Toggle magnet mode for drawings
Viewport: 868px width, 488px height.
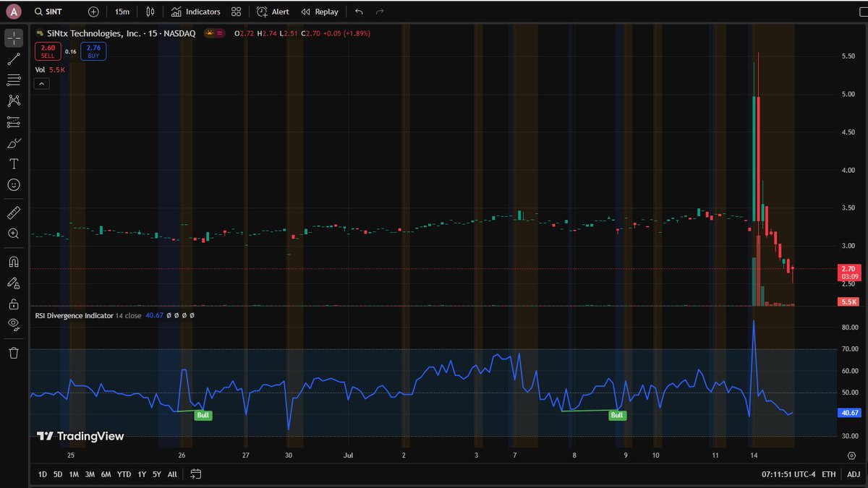(x=14, y=262)
